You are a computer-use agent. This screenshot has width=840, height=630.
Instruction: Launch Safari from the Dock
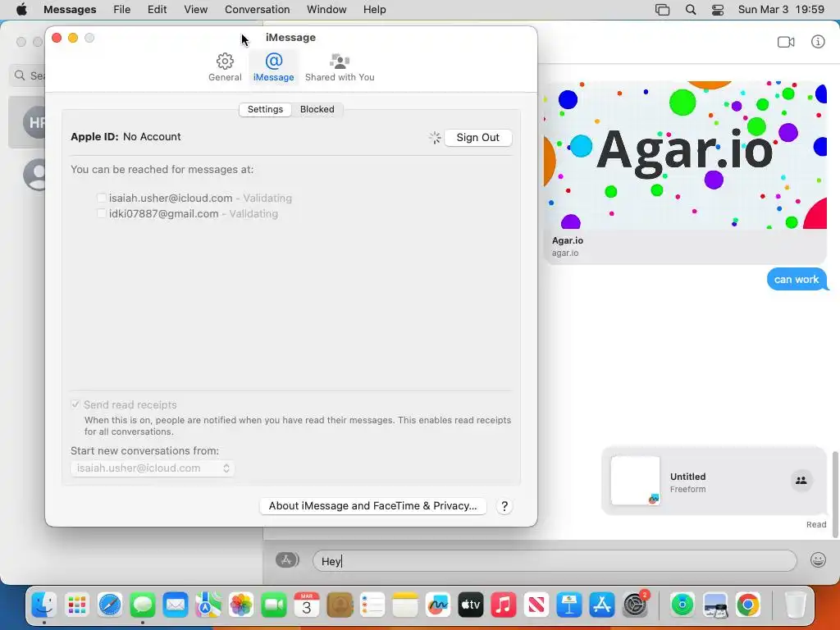coord(109,605)
